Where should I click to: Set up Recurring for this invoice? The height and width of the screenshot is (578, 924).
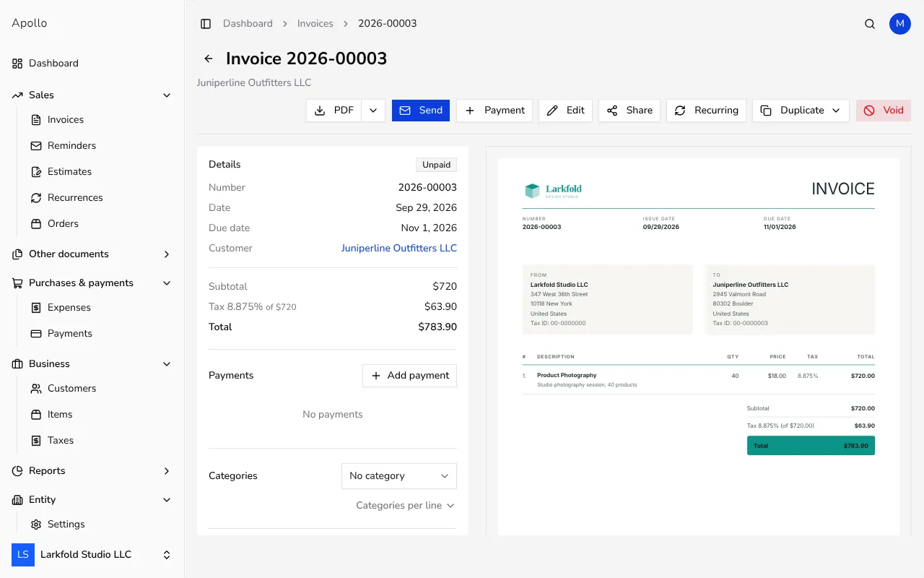[x=706, y=111]
